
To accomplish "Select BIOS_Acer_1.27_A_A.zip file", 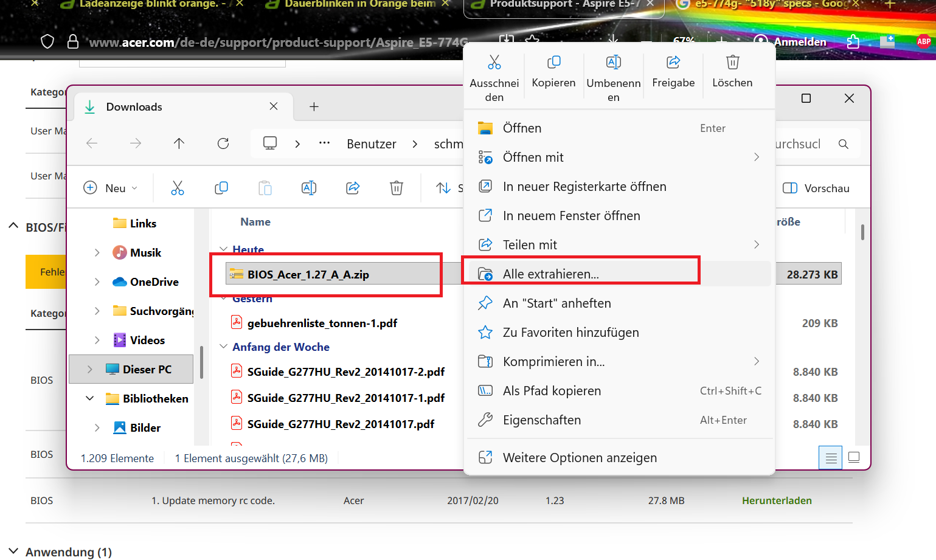I will [x=308, y=275].
